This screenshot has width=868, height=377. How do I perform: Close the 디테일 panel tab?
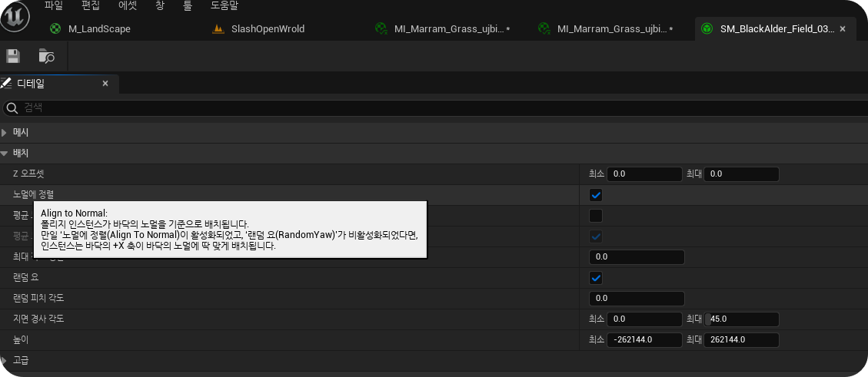coord(105,84)
